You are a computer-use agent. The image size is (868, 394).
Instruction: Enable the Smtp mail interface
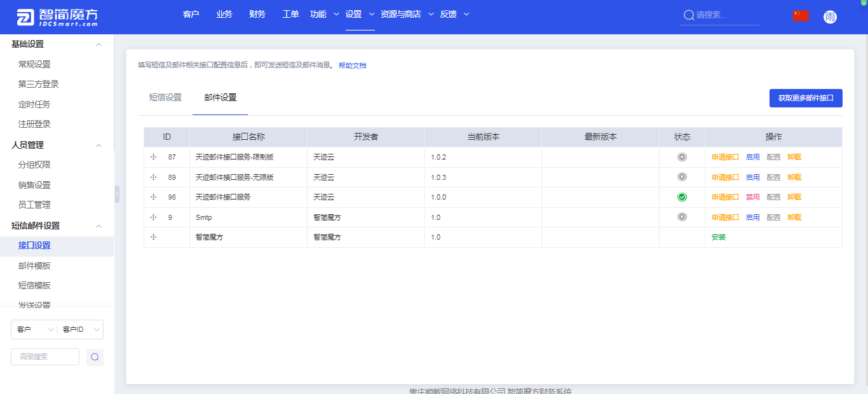point(752,217)
